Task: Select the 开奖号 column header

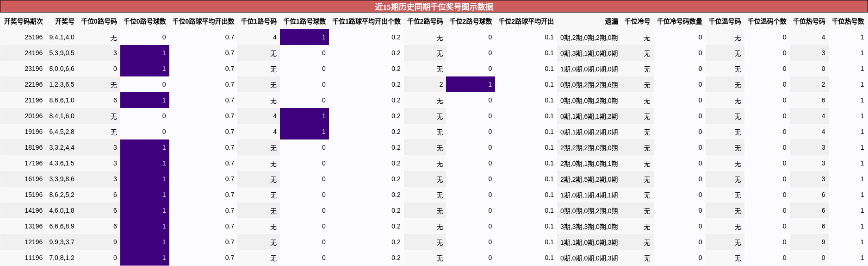Action: click(64, 21)
